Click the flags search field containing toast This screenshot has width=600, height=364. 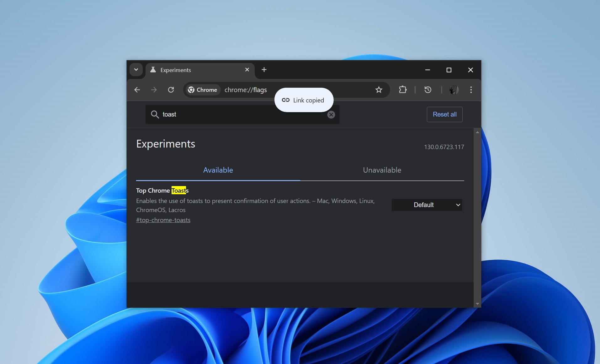tap(242, 114)
